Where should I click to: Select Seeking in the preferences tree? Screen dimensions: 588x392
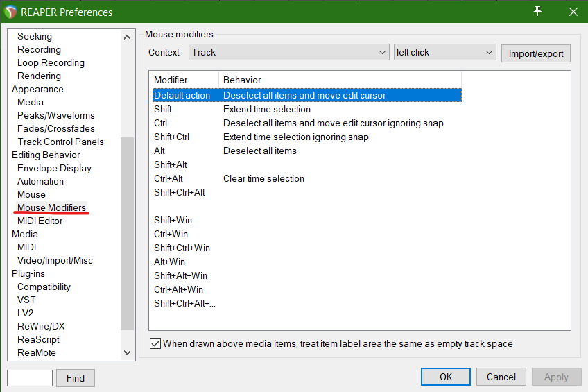pyautogui.click(x=35, y=36)
